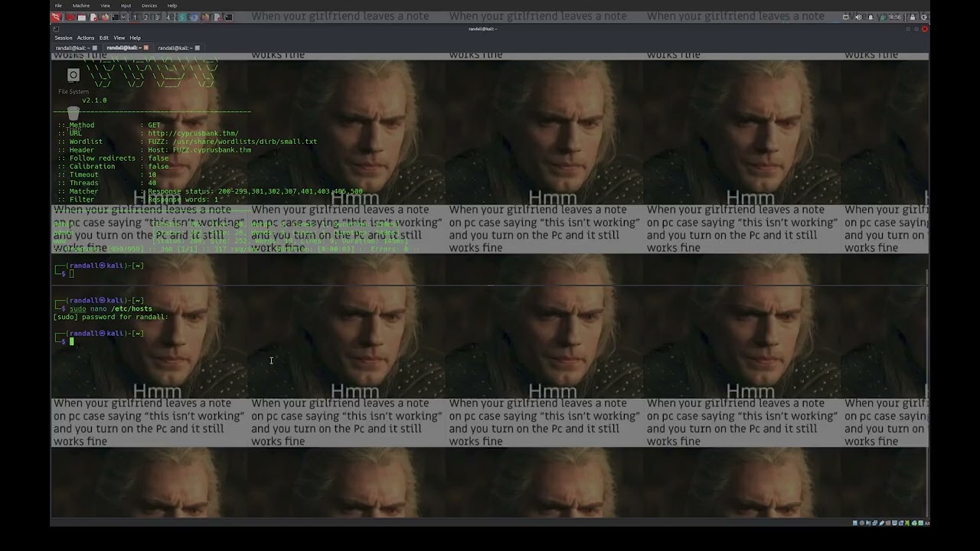Open the terminal View menu
This screenshot has height=551, width=980.
(119, 37)
